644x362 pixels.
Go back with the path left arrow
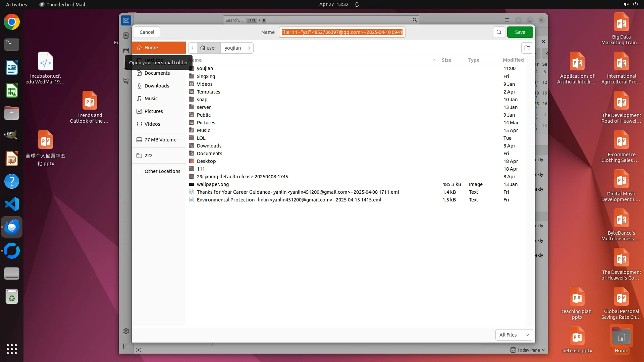(193, 48)
